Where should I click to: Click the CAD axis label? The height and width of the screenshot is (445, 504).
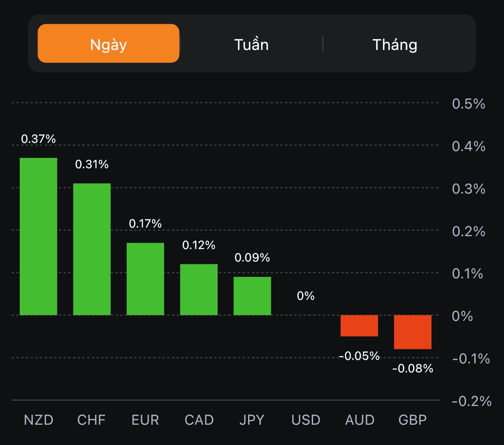[199, 420]
